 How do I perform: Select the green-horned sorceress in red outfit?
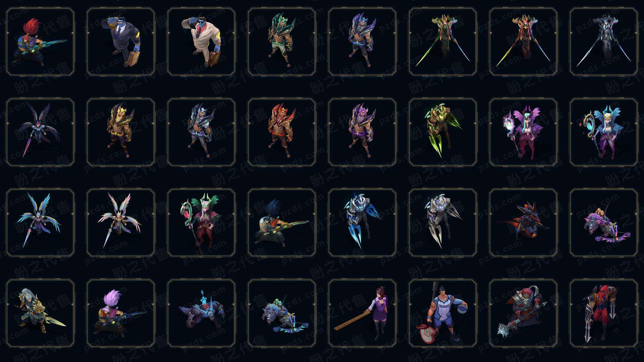pos(201,223)
